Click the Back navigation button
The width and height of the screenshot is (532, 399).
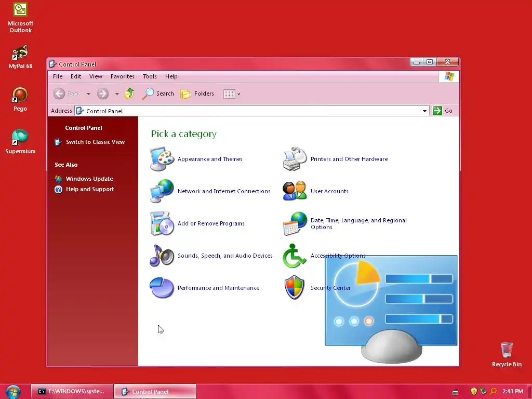click(67, 94)
